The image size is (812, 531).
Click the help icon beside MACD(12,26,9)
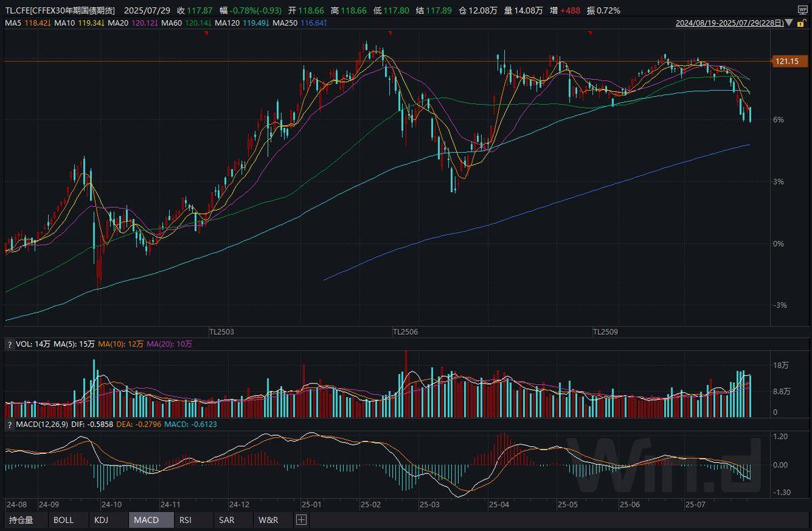point(9,424)
